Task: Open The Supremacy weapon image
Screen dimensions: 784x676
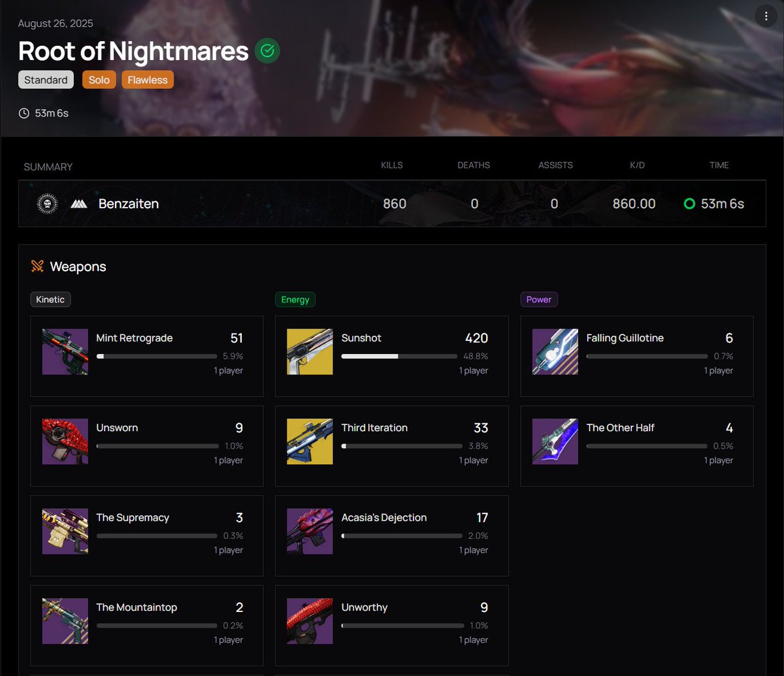Action: [65, 531]
